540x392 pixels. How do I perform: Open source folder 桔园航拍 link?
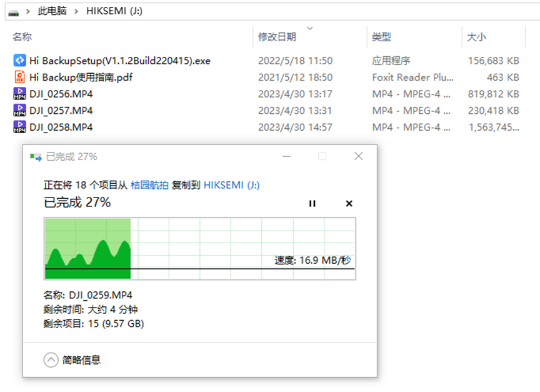click(149, 185)
